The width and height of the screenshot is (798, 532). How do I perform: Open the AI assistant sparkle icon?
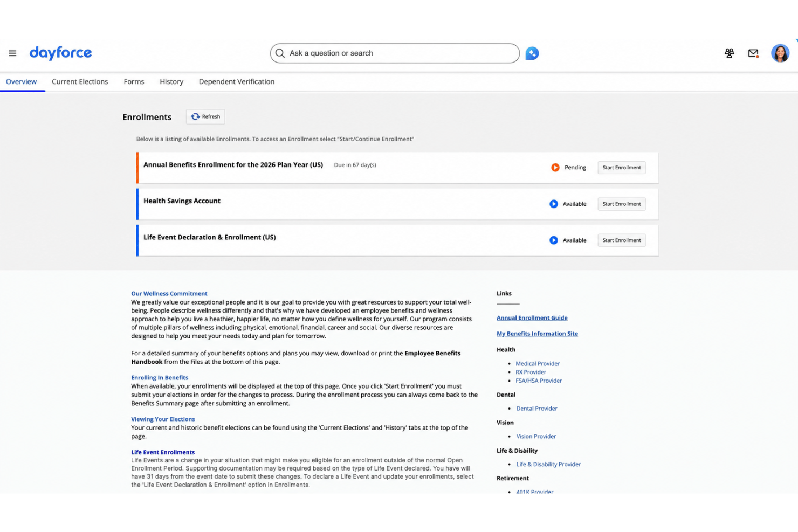click(532, 53)
